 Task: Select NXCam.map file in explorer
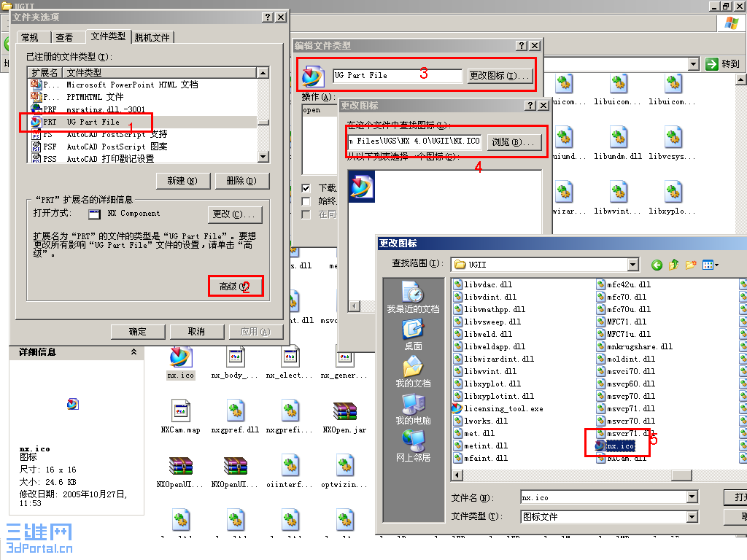pyautogui.click(x=181, y=416)
